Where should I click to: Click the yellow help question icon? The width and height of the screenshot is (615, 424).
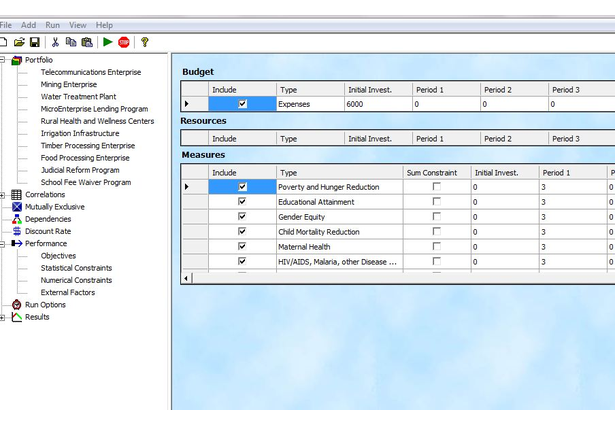(145, 42)
